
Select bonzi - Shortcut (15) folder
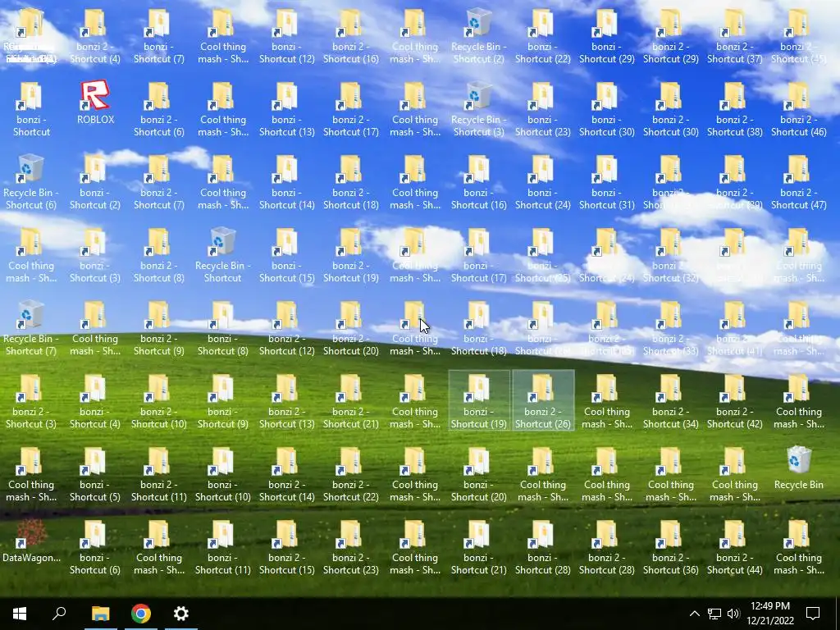(x=286, y=255)
